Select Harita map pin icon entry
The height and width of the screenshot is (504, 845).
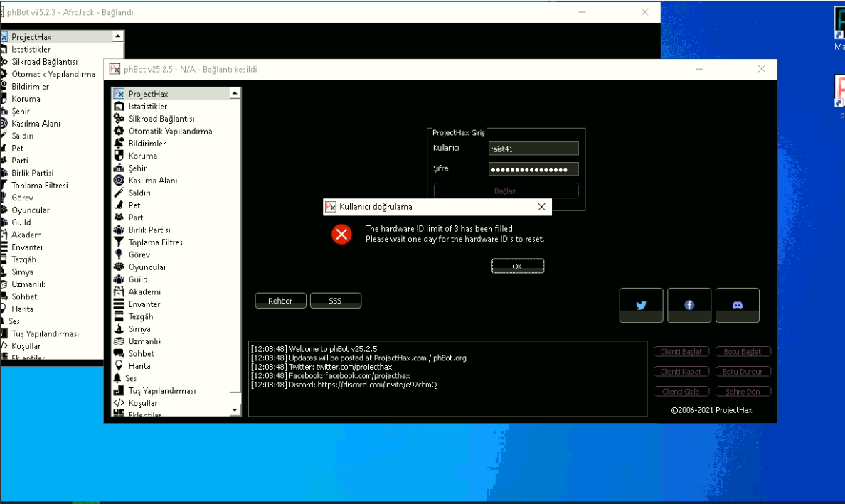[x=119, y=366]
